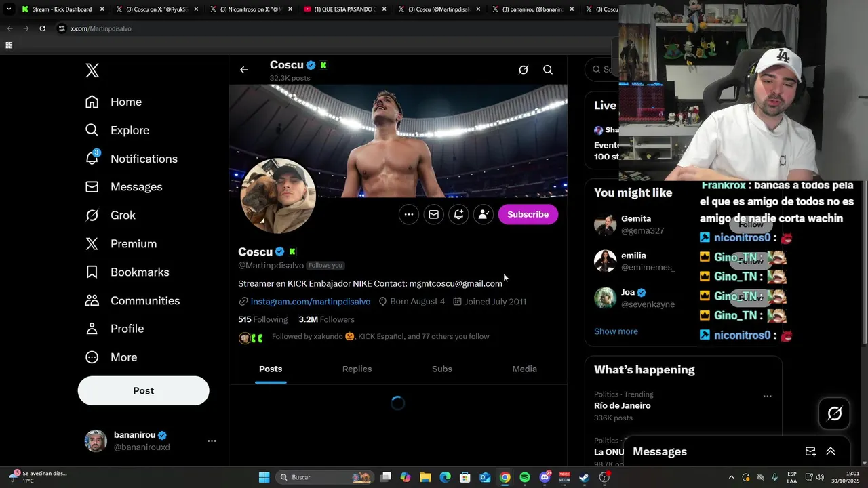This screenshot has height=488, width=868.
Task: Open Followed by xakundo mutuals link
Action: tap(380, 337)
